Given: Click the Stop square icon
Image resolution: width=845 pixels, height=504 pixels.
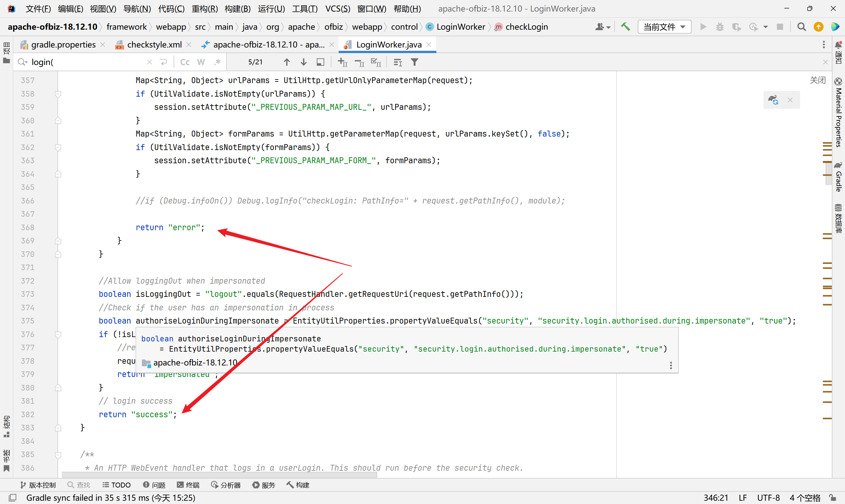Looking at the screenshot, I should 780,27.
